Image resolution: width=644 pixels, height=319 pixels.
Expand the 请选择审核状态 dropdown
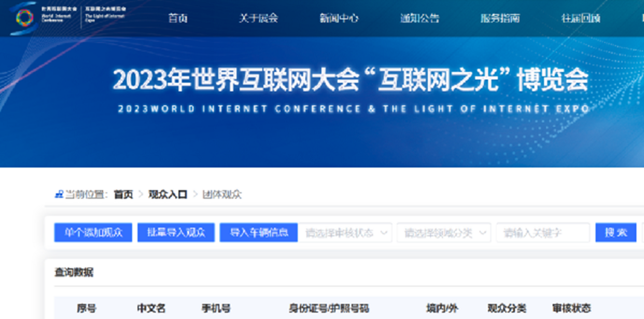347,233
